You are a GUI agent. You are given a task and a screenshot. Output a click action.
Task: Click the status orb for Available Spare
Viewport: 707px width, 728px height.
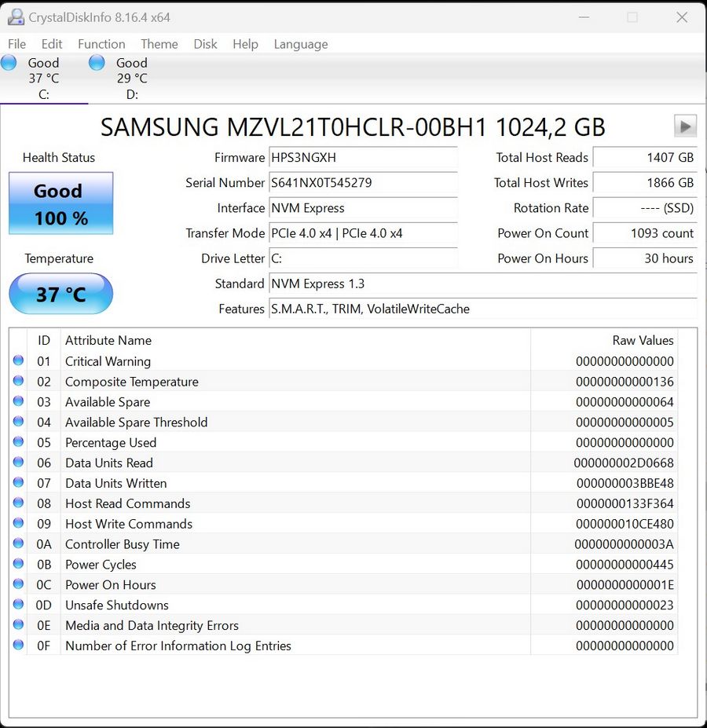pyautogui.click(x=19, y=401)
